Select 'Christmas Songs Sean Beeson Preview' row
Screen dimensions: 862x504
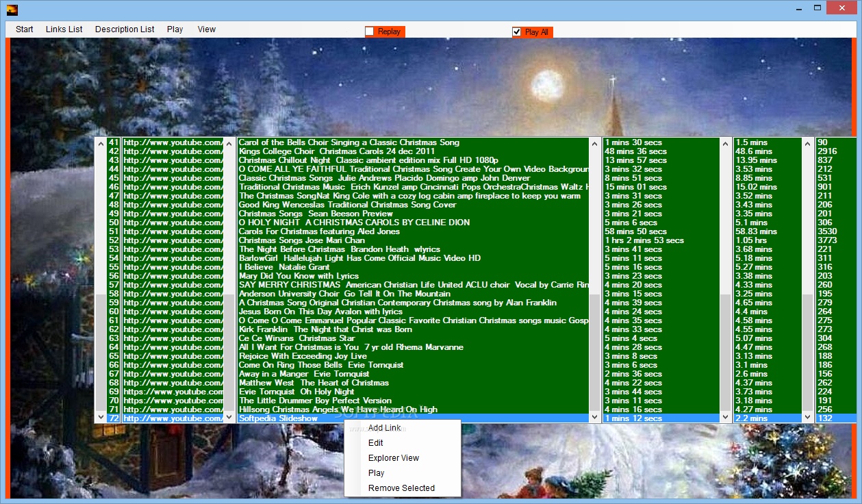click(x=413, y=214)
